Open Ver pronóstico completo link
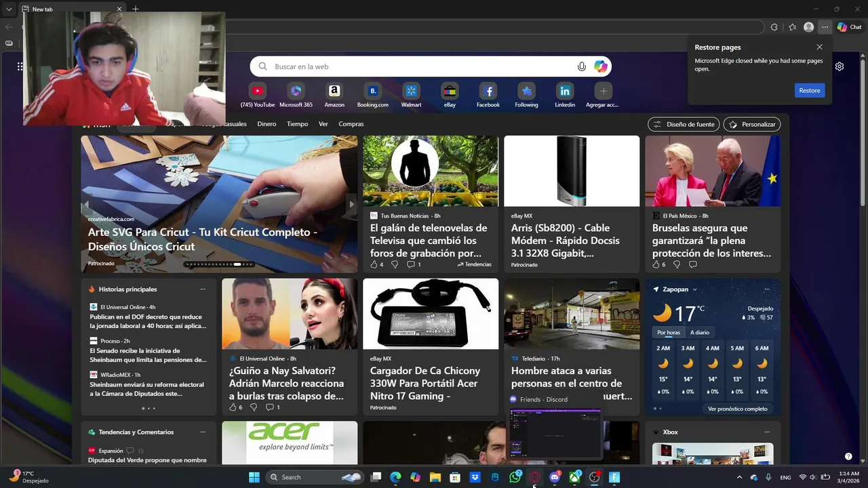Viewport: 868px width, 488px height. point(738,409)
